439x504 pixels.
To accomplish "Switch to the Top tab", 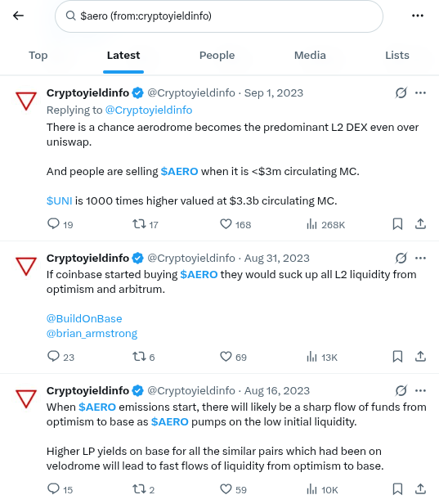I will click(38, 56).
